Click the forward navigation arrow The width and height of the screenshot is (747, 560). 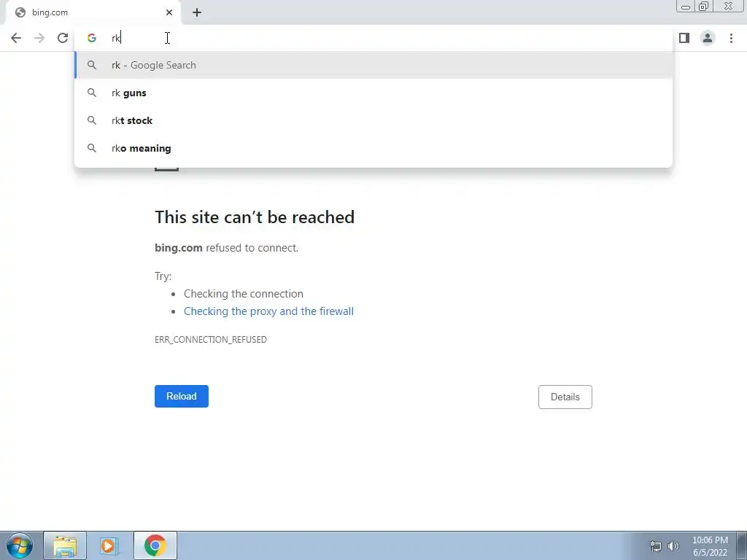39,38
